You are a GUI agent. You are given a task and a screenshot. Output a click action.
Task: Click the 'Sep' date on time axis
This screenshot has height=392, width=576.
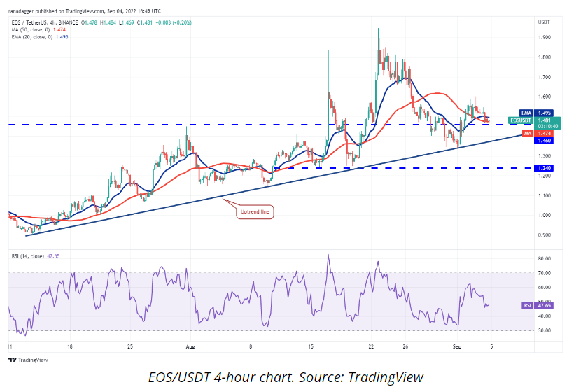coord(456,346)
